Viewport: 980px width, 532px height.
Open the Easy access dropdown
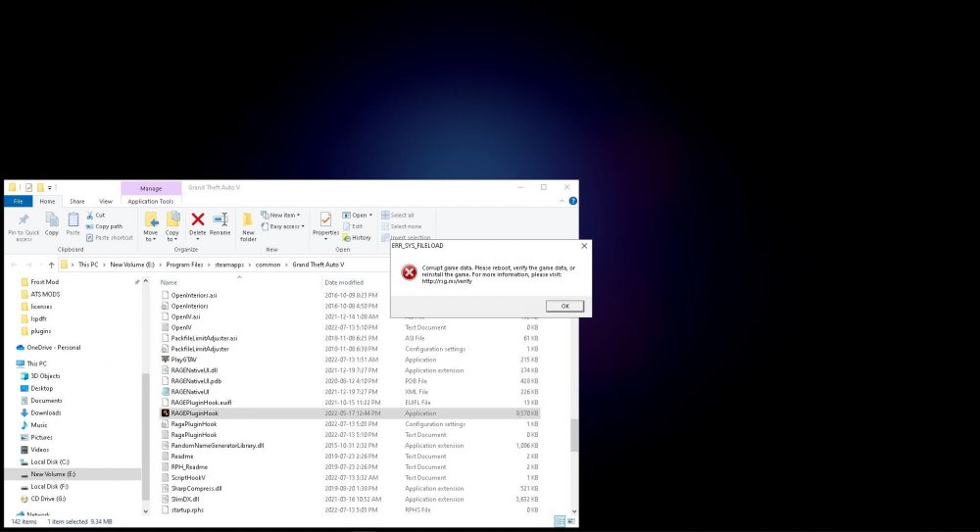click(282, 226)
